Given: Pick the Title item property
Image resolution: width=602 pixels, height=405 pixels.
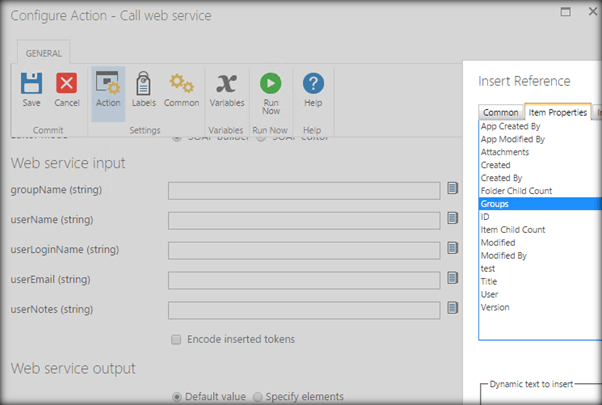Looking at the screenshot, I should point(490,282).
